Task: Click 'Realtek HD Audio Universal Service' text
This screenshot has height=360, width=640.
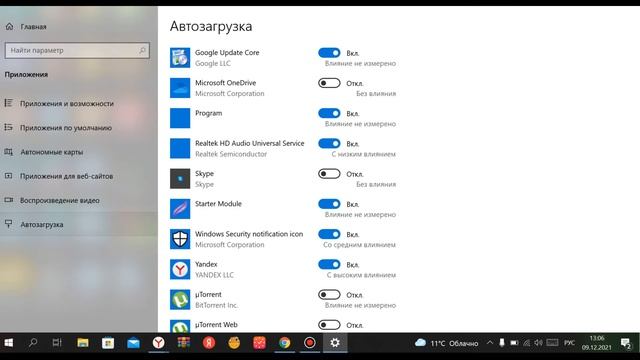Action: pos(249,143)
